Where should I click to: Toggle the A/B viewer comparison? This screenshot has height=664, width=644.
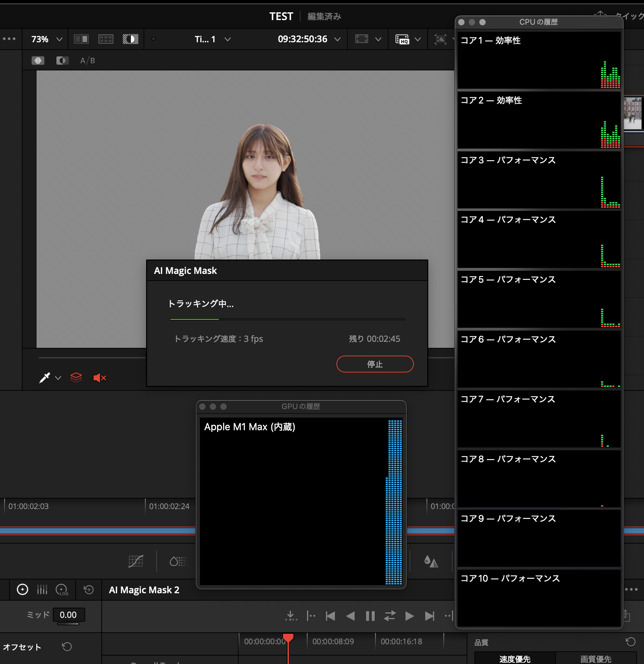[x=88, y=61]
